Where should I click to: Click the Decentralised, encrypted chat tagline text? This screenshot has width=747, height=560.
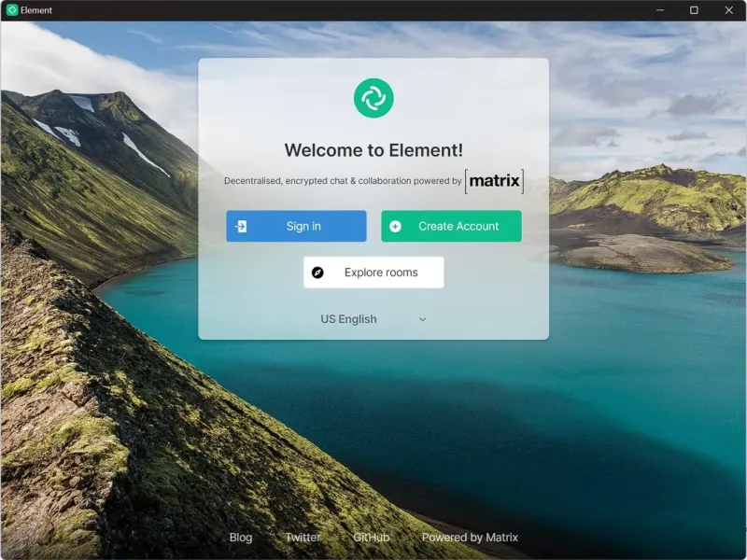[343, 181]
